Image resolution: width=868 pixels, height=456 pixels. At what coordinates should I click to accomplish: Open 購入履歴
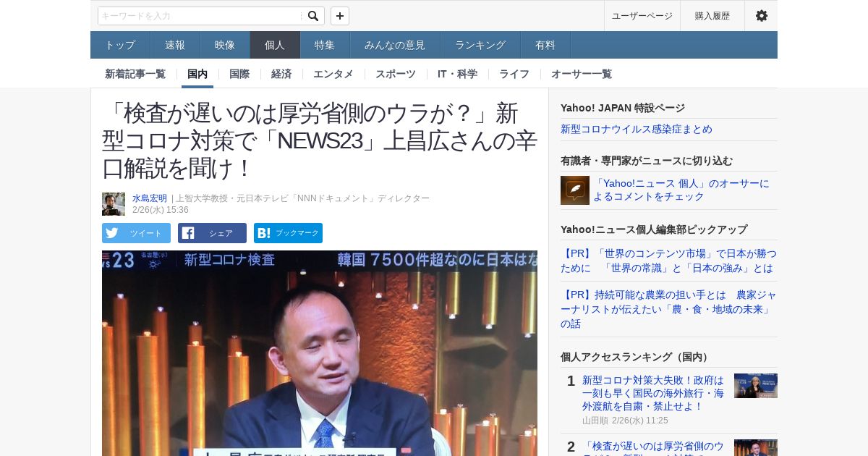[712, 16]
